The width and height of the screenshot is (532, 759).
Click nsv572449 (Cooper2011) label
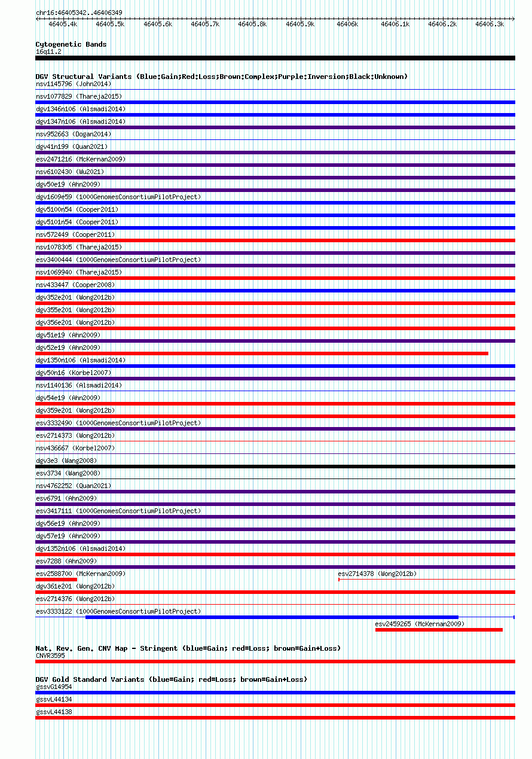coord(75,234)
